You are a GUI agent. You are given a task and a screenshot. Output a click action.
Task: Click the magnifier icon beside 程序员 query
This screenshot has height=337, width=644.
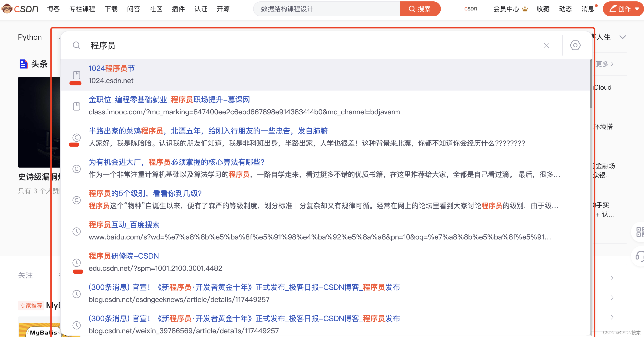77,45
